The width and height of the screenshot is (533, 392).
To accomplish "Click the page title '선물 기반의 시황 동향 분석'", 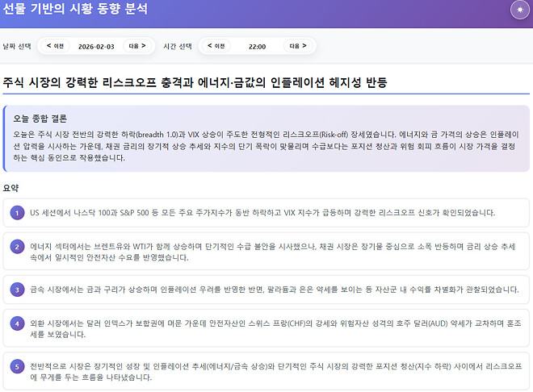I will (x=75, y=8).
